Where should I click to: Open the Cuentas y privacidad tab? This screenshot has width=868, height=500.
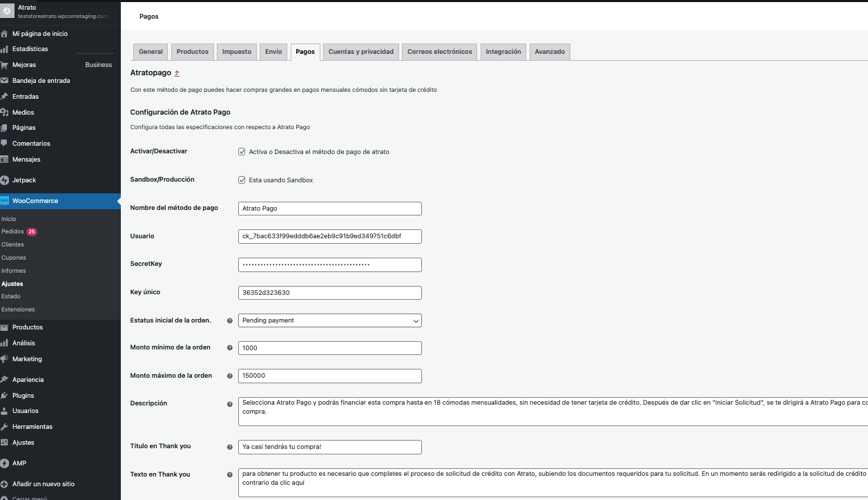click(361, 52)
